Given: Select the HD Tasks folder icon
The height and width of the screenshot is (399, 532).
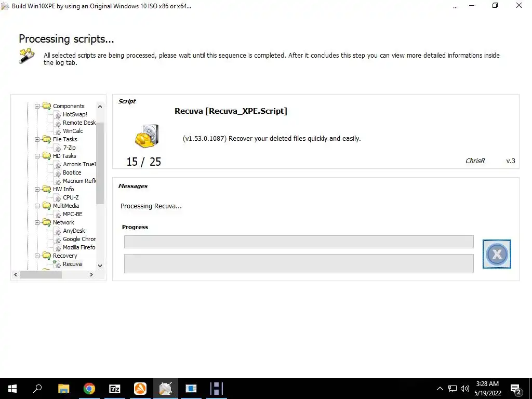Looking at the screenshot, I should click(47, 156).
